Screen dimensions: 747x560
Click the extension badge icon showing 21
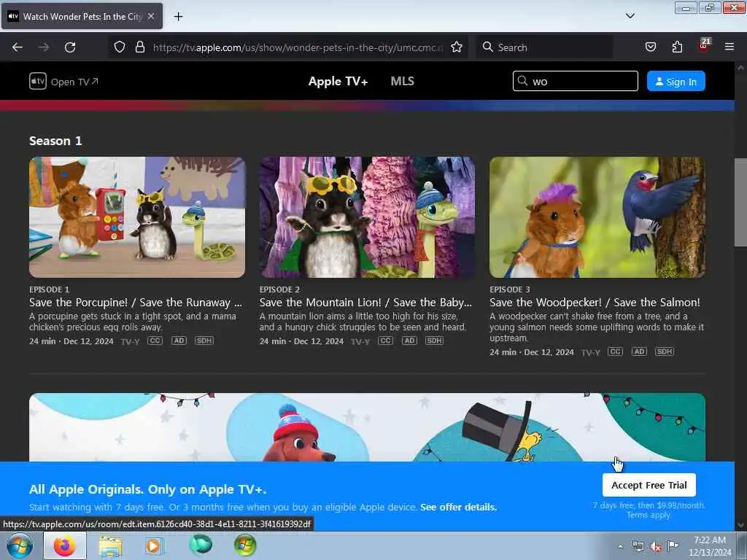click(x=704, y=46)
